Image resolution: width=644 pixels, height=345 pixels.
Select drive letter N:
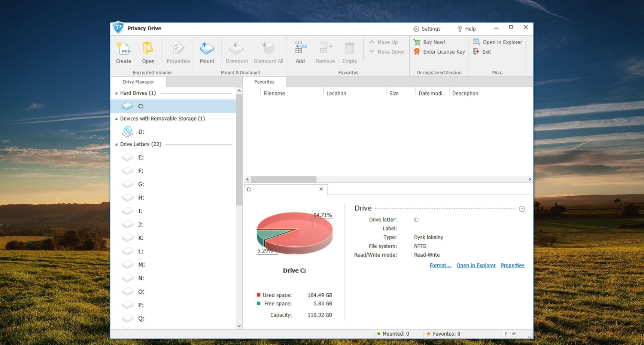click(x=173, y=278)
